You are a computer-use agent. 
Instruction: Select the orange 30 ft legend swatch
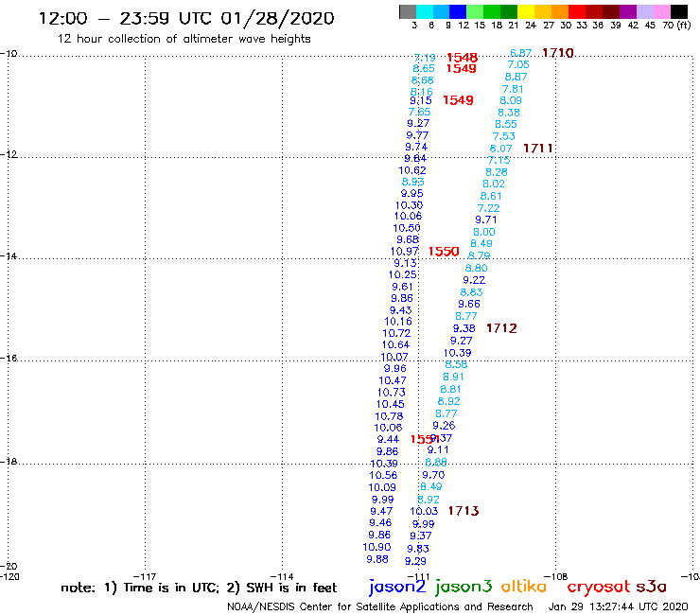pos(559,11)
